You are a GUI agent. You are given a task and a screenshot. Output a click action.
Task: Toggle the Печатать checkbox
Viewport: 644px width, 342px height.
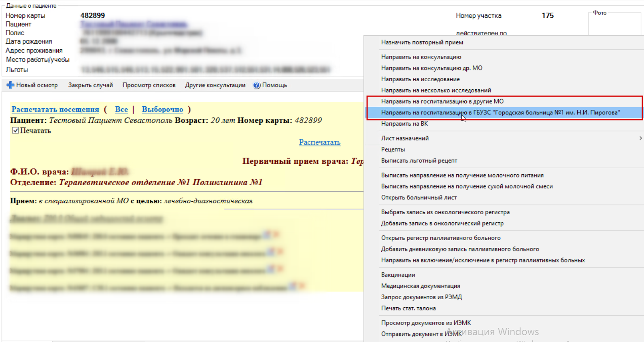(x=15, y=131)
